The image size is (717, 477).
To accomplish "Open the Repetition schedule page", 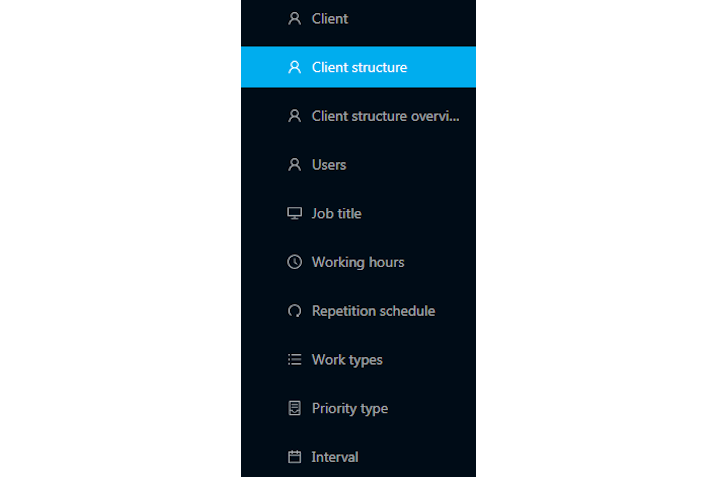I will pos(358,311).
